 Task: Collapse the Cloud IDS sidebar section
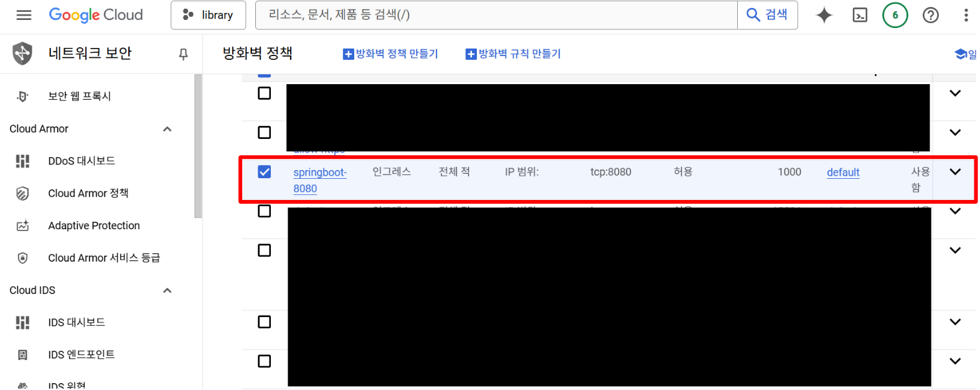click(x=167, y=290)
